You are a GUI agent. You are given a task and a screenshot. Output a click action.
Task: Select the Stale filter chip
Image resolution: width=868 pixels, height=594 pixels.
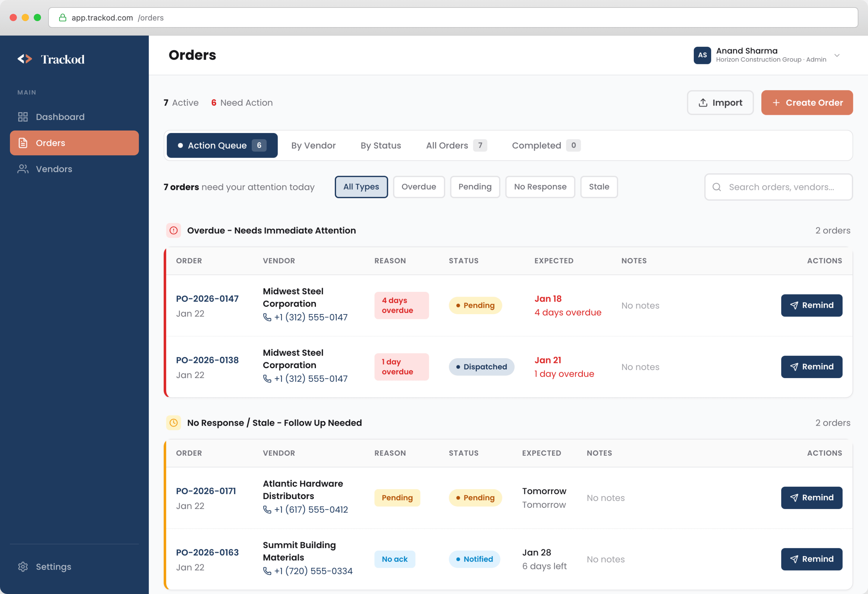click(x=599, y=187)
